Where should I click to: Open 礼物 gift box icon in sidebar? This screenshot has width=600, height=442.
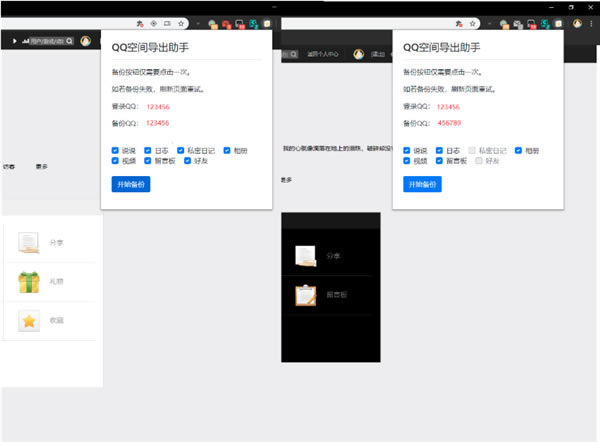(29, 282)
